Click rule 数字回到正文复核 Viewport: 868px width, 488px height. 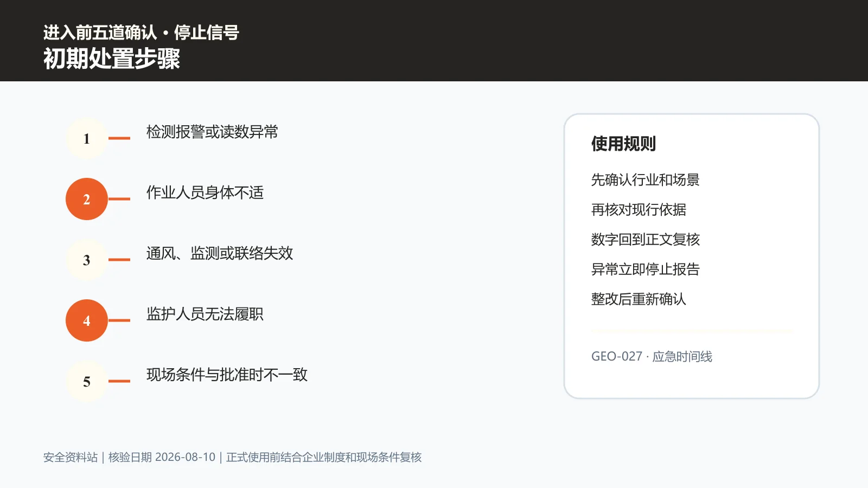[646, 239]
